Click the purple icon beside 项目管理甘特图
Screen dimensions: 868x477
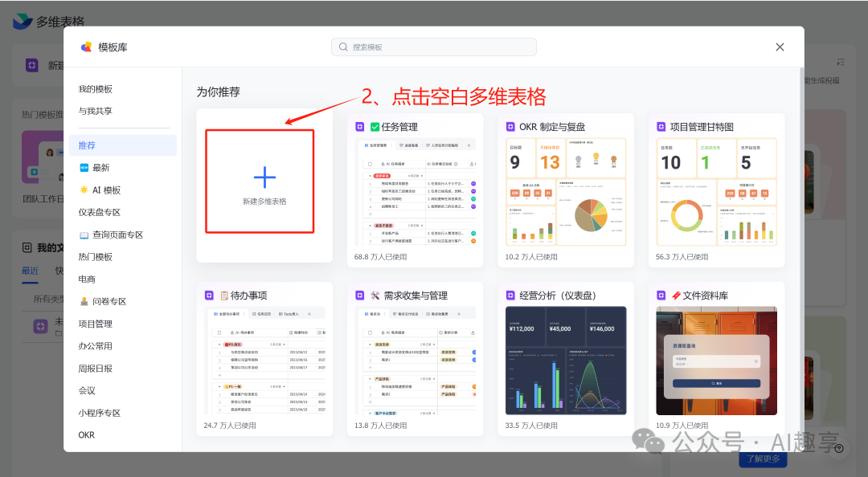661,127
